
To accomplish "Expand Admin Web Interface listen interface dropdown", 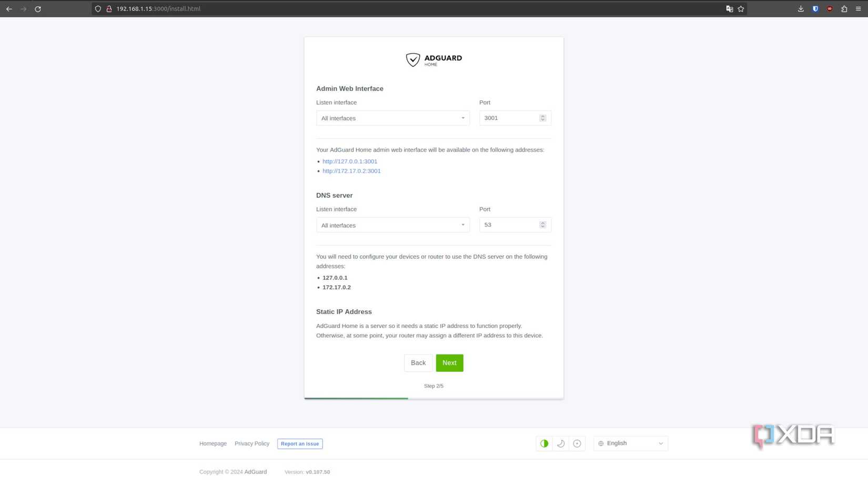I will click(x=392, y=118).
